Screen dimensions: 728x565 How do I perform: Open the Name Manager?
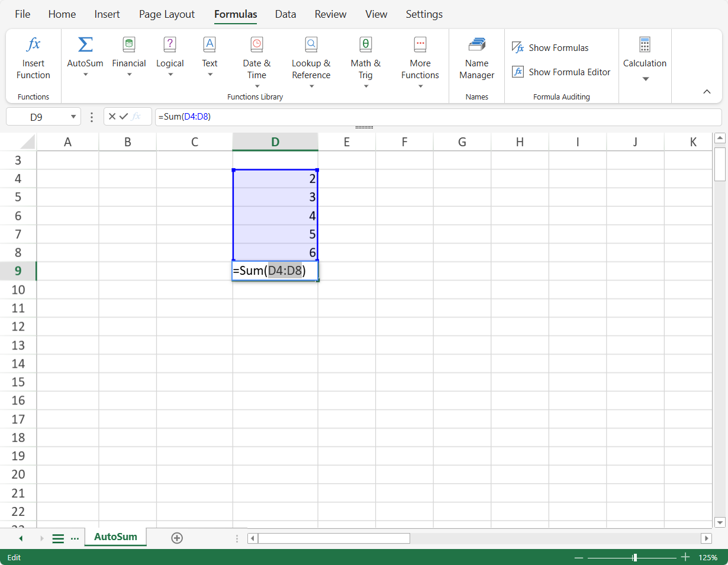pyautogui.click(x=476, y=44)
